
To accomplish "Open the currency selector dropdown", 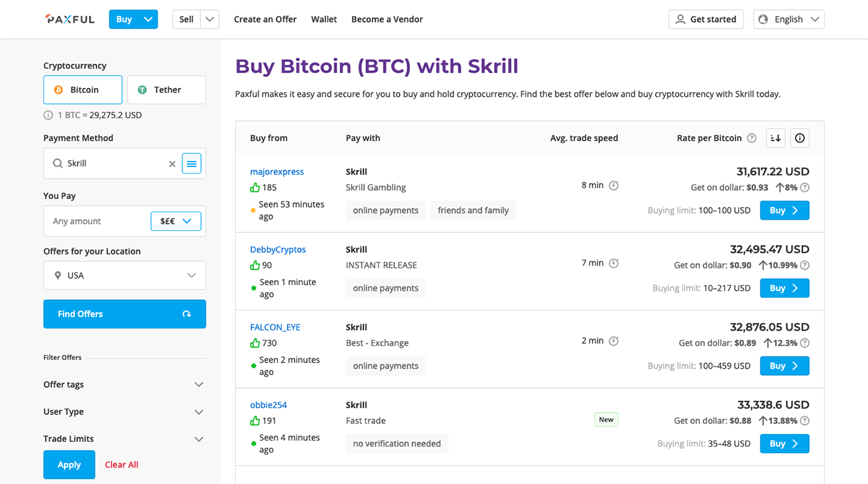I will (x=176, y=221).
